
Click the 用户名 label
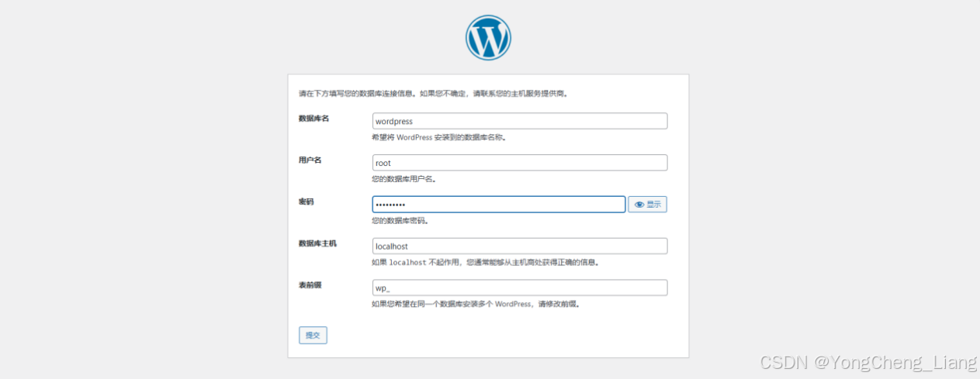[x=310, y=160]
